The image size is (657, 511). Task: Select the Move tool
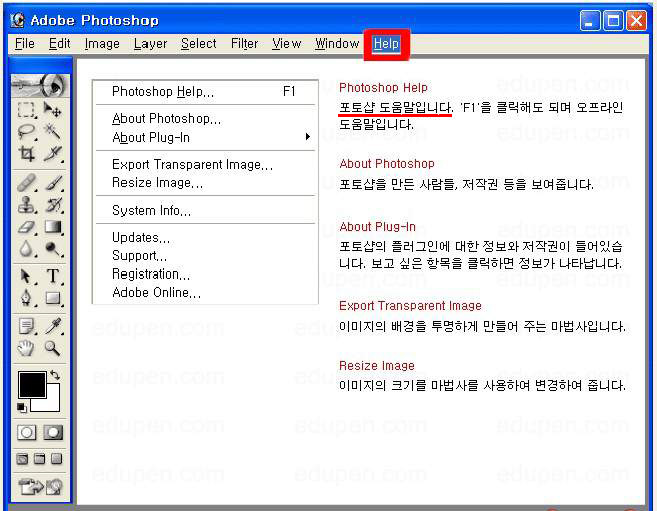coord(53,110)
